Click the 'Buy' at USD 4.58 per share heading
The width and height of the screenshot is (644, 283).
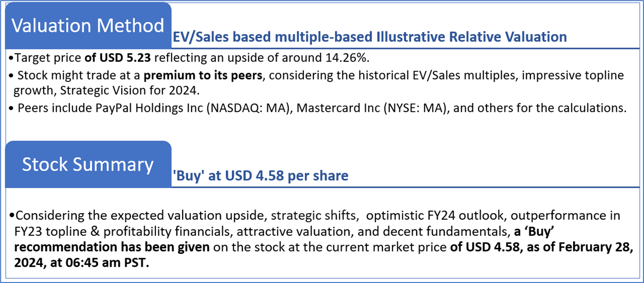[260, 176]
